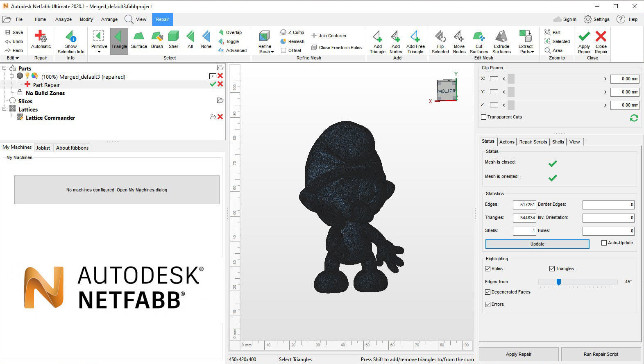Open Extrude Surfaces tool
Image resolution: width=644 pixels, height=364 pixels.
501,42
